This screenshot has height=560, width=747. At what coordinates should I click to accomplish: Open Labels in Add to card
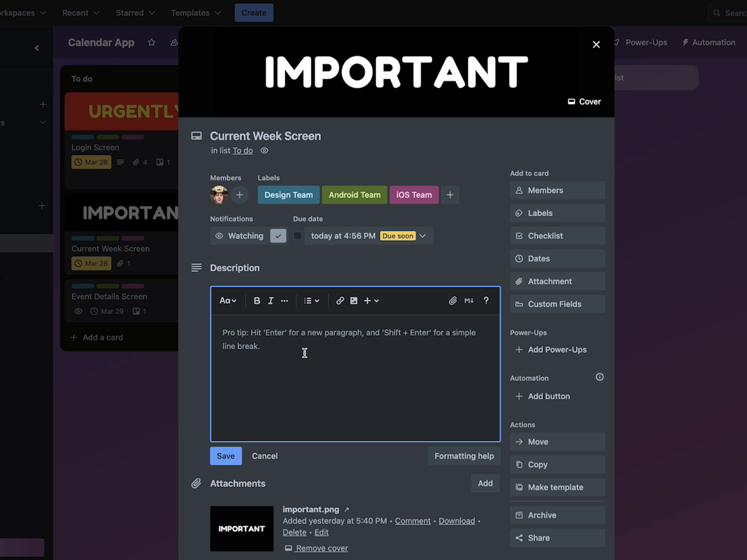click(x=558, y=213)
